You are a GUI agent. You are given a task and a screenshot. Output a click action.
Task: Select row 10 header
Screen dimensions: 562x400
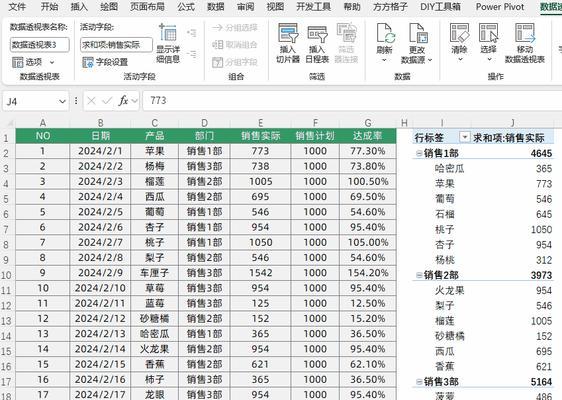click(x=6, y=275)
